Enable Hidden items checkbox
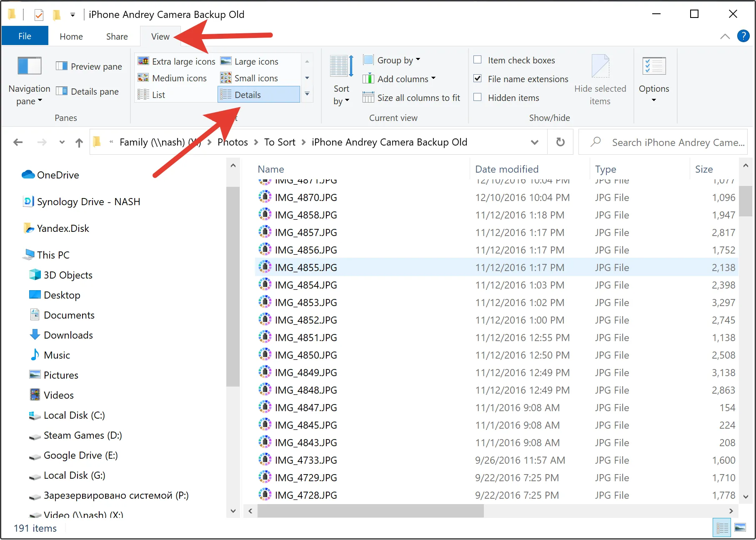This screenshot has width=756, height=540. click(478, 97)
